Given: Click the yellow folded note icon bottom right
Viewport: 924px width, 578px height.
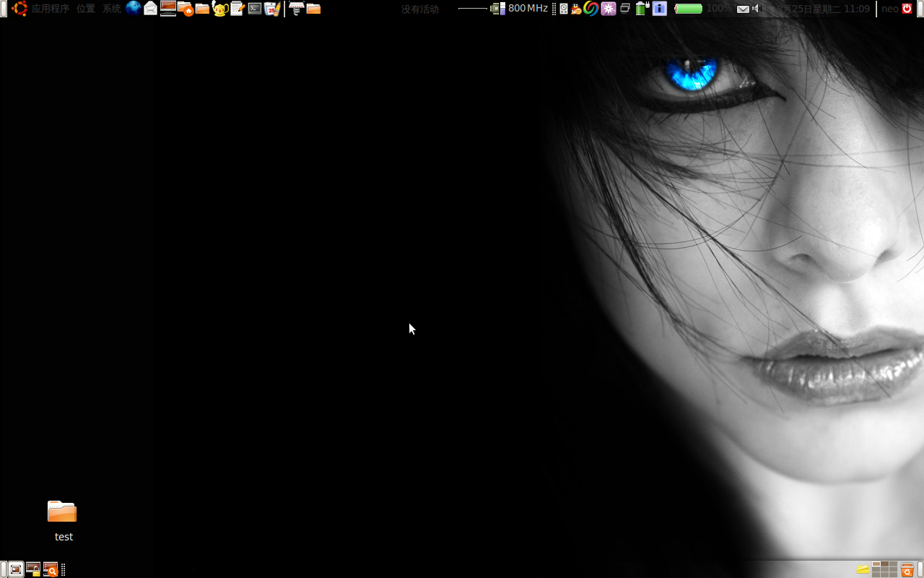Looking at the screenshot, I should click(x=863, y=569).
